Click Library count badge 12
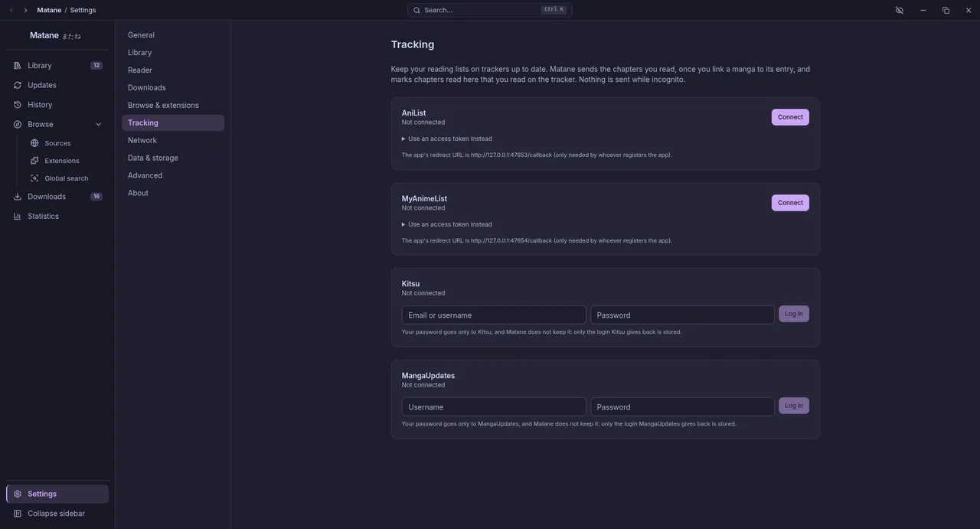 click(x=96, y=66)
